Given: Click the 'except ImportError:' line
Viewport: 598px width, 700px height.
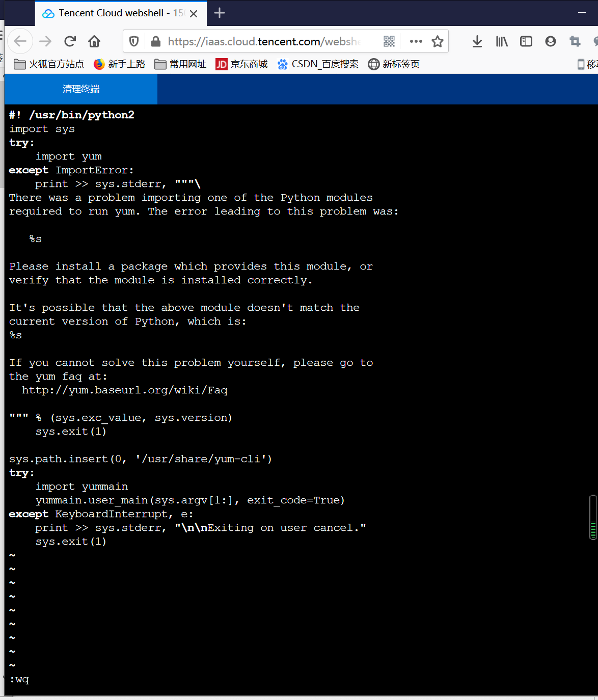Looking at the screenshot, I should 71,170.
